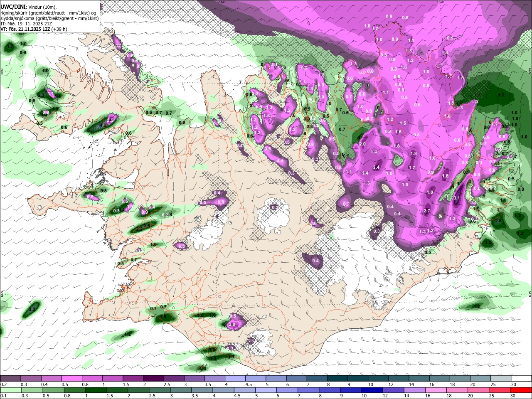
Task: Click the dark teal 8 mm snow swatch
Action: point(337,378)
